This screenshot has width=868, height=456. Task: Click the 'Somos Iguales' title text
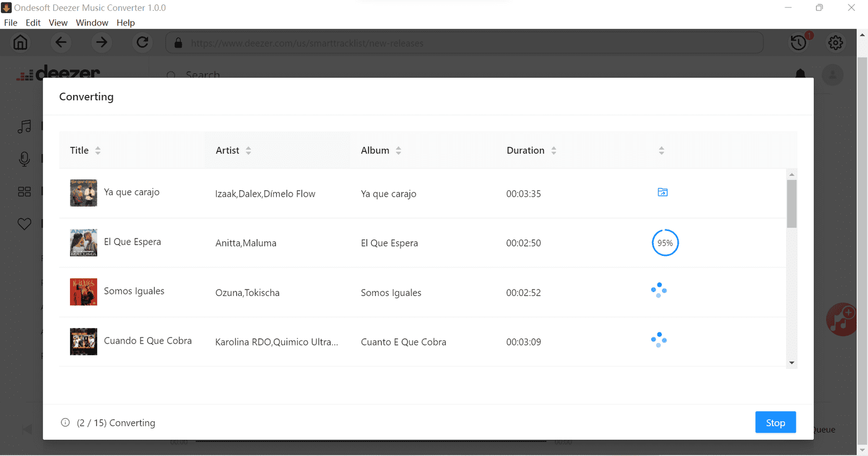point(134,291)
